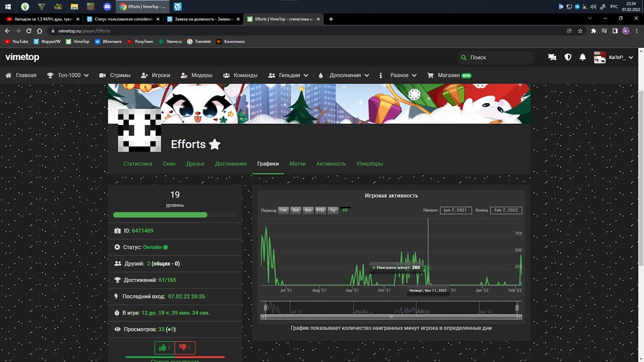Viewport: 644px width, 362px height.
Task: Click the thumbs-up like button
Action: point(164,348)
